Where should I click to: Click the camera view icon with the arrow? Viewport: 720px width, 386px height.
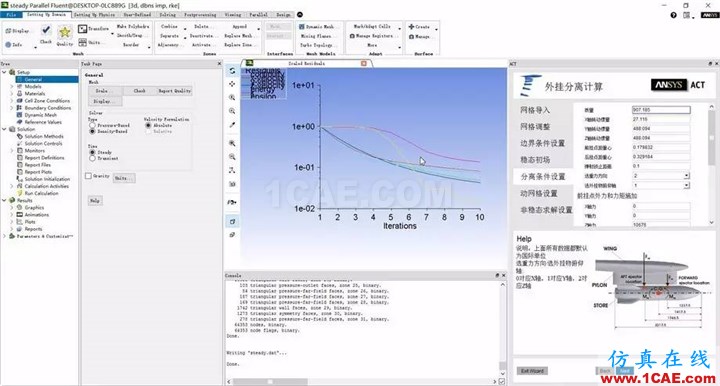click(232, 202)
